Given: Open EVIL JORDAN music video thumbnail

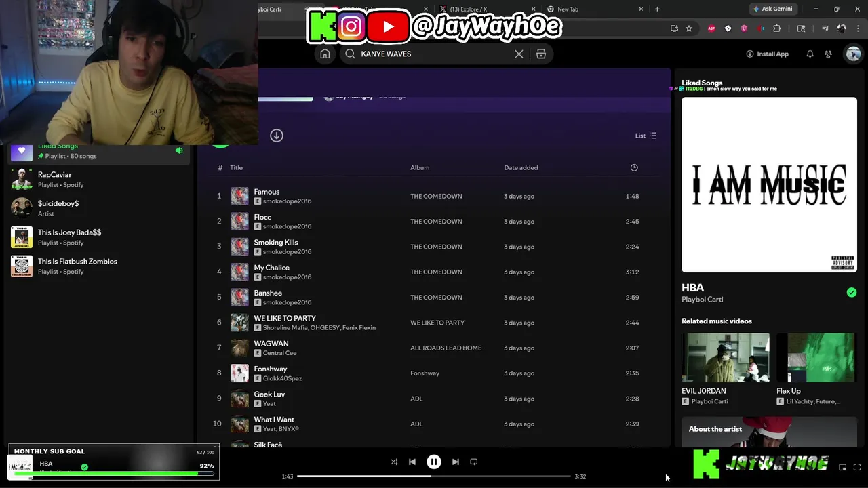Looking at the screenshot, I should point(726,357).
